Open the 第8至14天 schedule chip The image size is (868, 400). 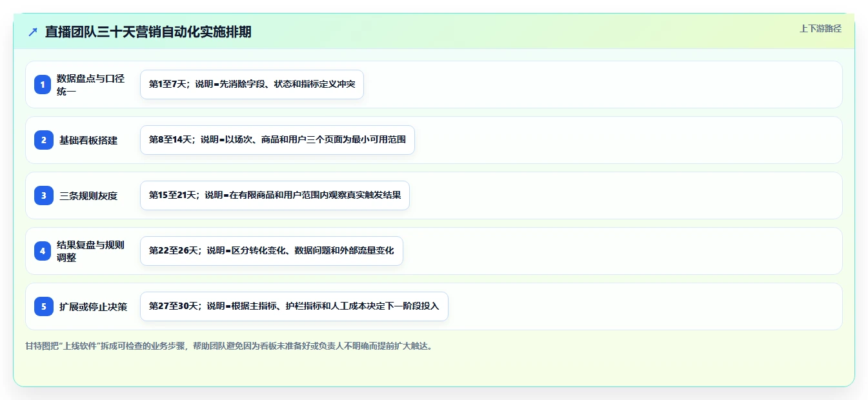coord(278,140)
